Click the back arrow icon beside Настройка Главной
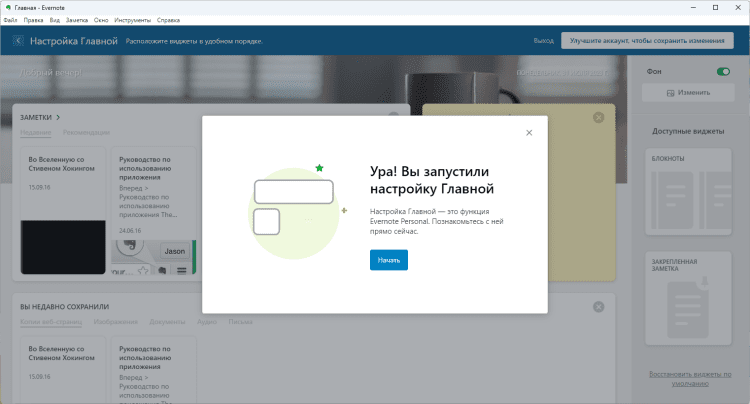750x404 pixels. tap(18, 41)
